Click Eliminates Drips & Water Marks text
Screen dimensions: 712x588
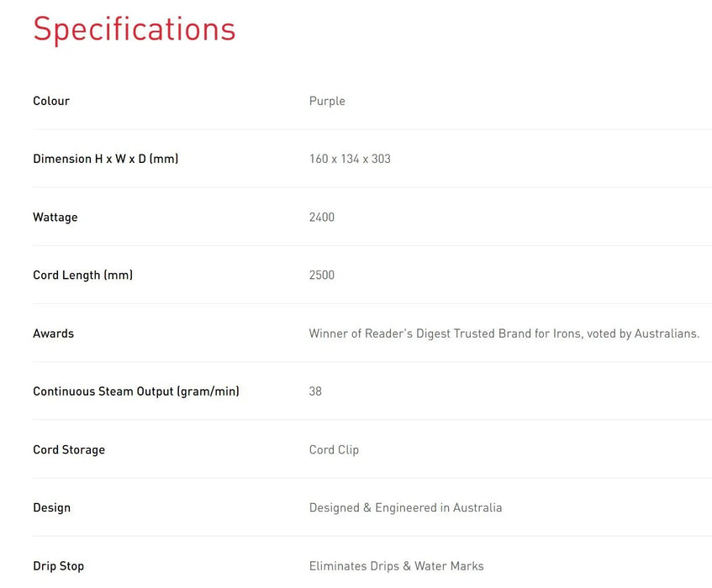(x=396, y=566)
